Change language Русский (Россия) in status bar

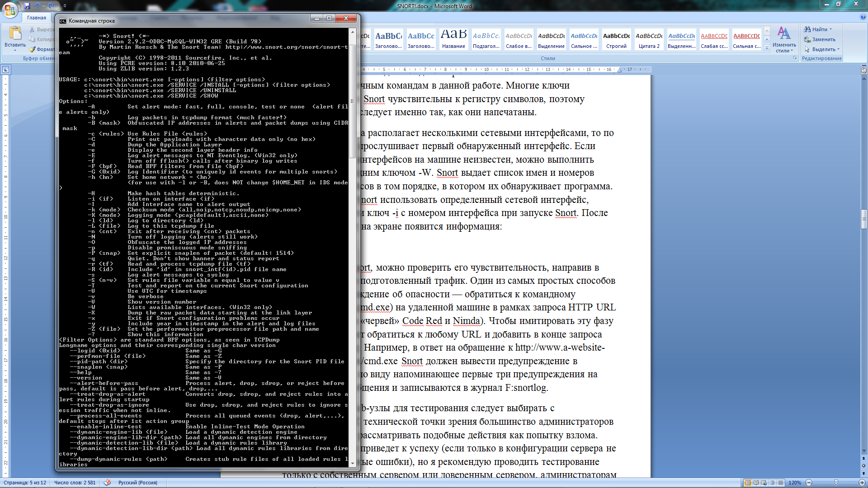point(138,483)
